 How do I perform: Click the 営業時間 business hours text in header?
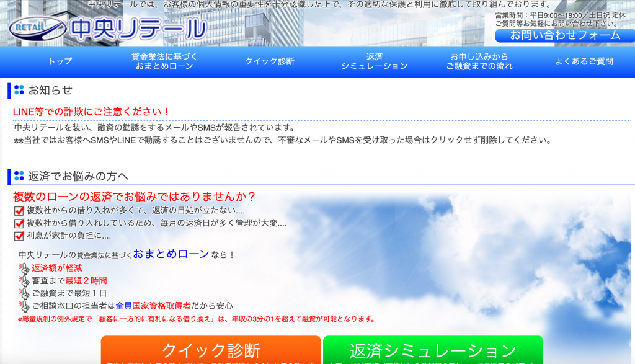click(x=561, y=16)
